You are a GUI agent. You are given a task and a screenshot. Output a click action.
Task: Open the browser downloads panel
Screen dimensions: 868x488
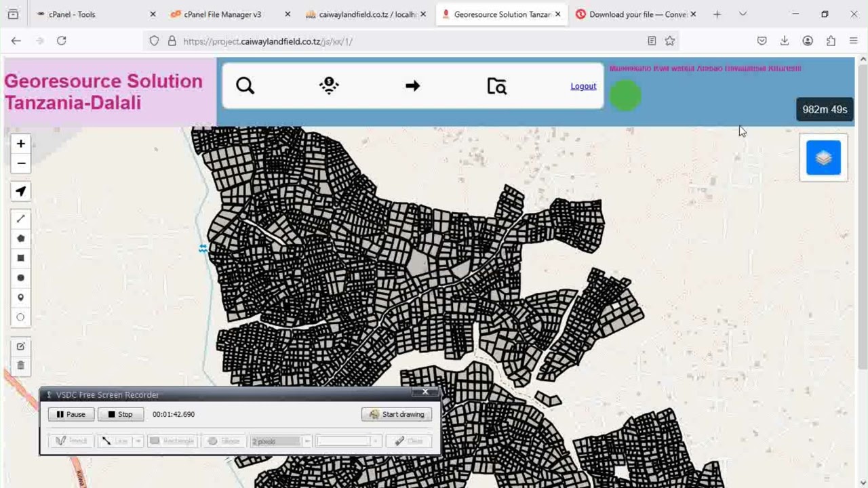785,41
